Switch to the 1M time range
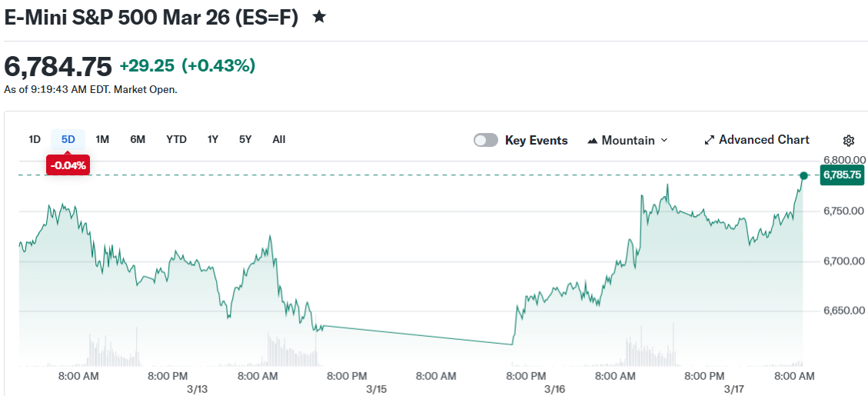 (102, 139)
